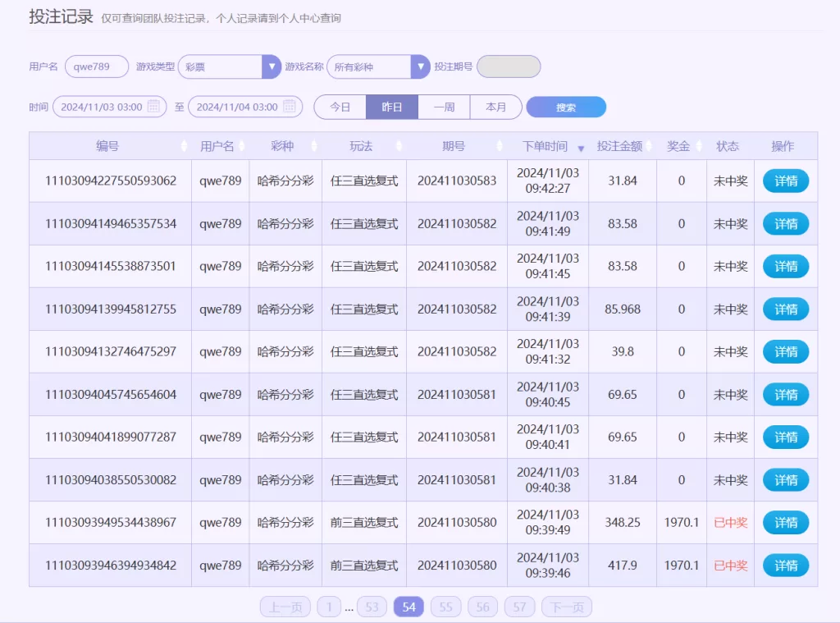Image resolution: width=840 pixels, height=623 pixels.
Task: Click 未中奖 status in 09:42:27 row
Action: tap(731, 181)
